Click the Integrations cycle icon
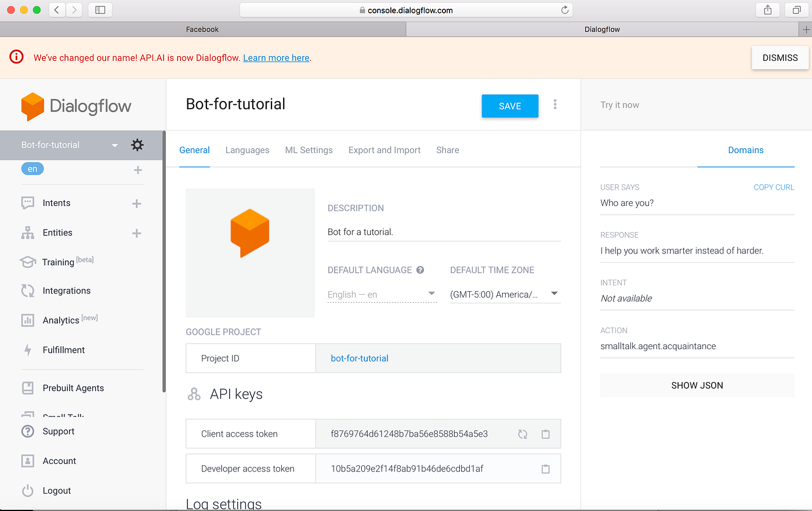Viewport: 812px width, 511px height. [x=28, y=291]
